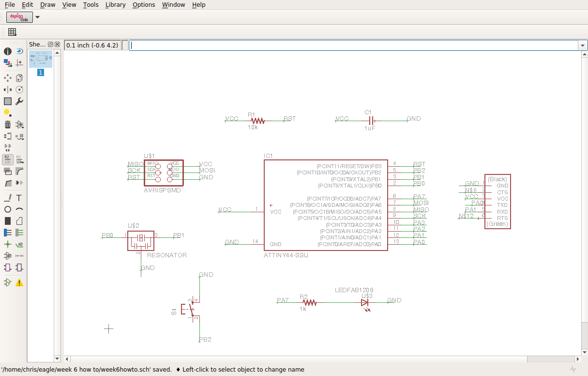
Task: Select the Mark origin tool
Action: [19, 63]
